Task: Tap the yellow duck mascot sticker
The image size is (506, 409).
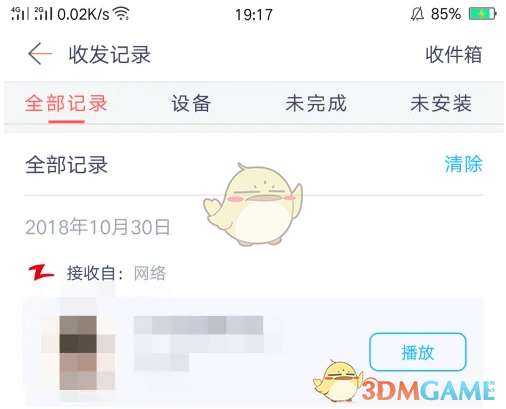Action: click(x=253, y=204)
